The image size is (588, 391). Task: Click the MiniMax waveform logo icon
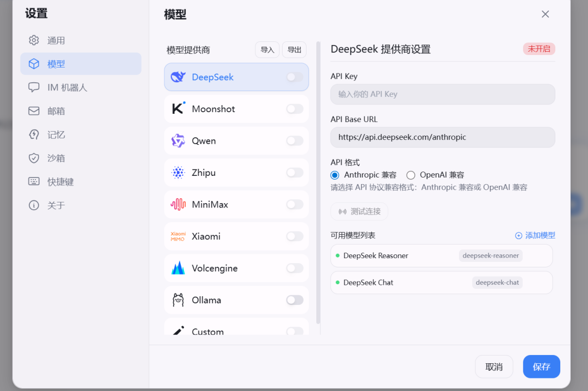(178, 205)
